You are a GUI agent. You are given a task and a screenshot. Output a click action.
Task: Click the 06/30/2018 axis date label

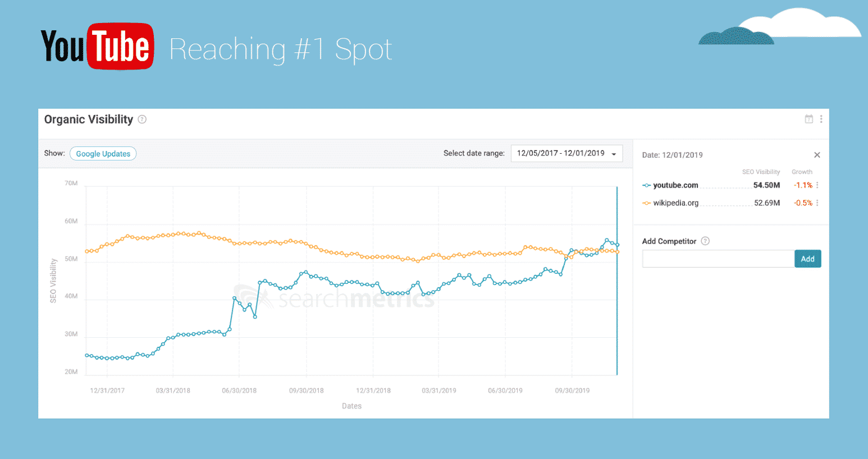pyautogui.click(x=239, y=391)
